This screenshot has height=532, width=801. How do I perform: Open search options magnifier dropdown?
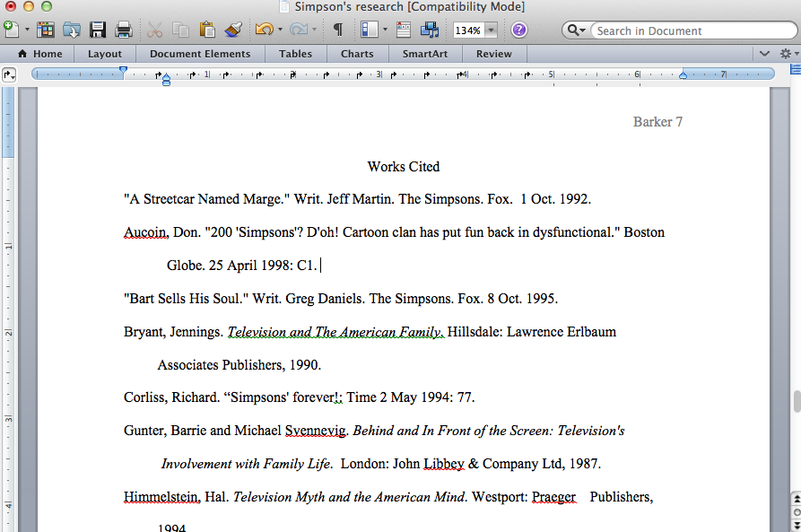pos(576,31)
